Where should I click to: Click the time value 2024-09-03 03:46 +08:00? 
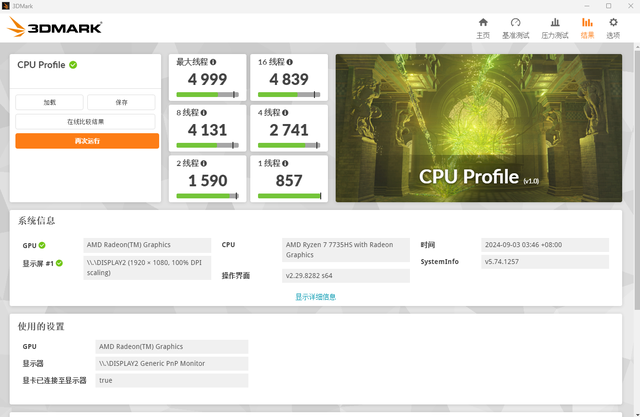pyautogui.click(x=545, y=245)
